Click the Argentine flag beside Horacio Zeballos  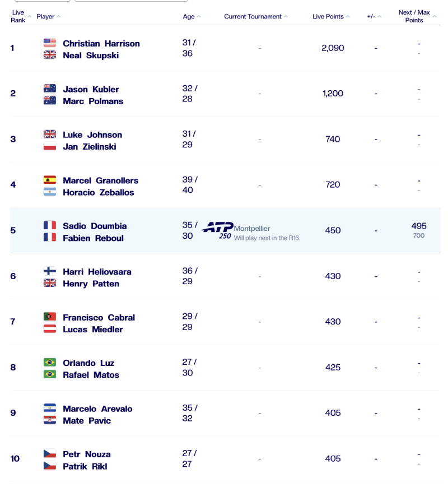50,192
